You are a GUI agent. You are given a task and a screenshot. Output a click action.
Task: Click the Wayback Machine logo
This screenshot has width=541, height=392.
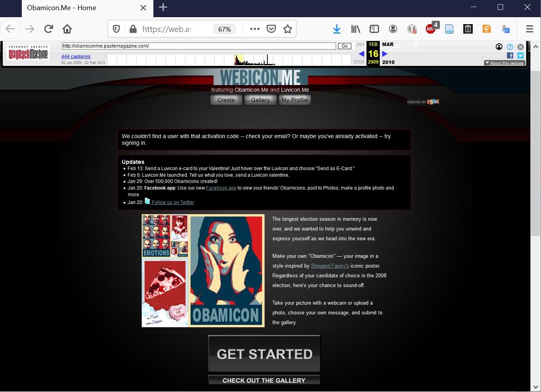tap(28, 53)
